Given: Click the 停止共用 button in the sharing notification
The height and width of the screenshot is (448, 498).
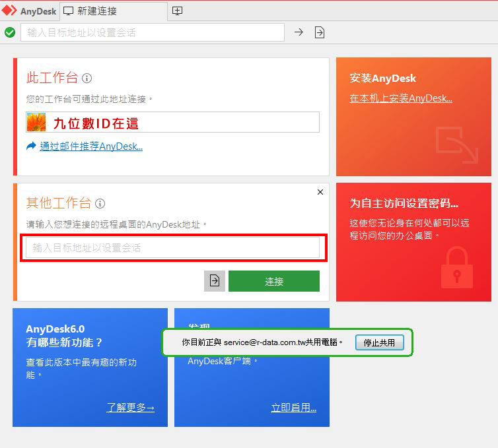Looking at the screenshot, I should click(x=380, y=342).
